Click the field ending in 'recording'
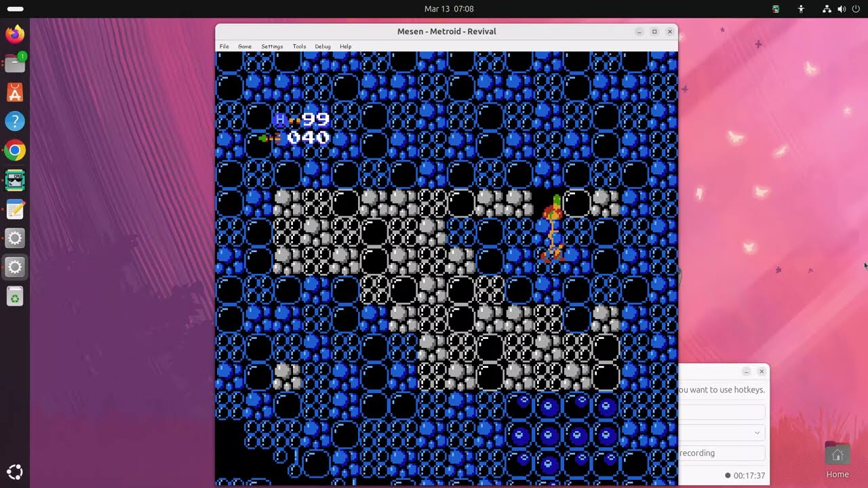 (722, 453)
